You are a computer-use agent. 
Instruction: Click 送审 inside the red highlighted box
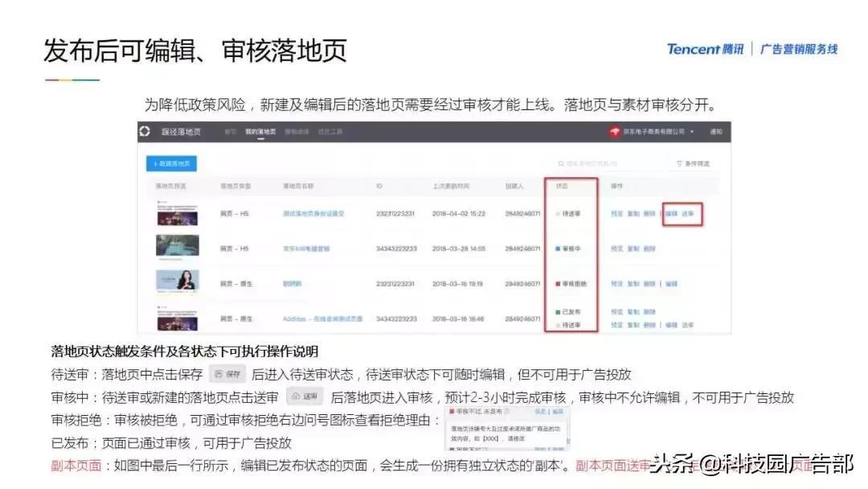tap(687, 212)
